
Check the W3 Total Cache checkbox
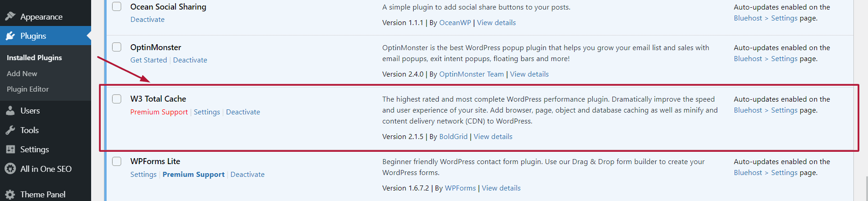click(117, 98)
